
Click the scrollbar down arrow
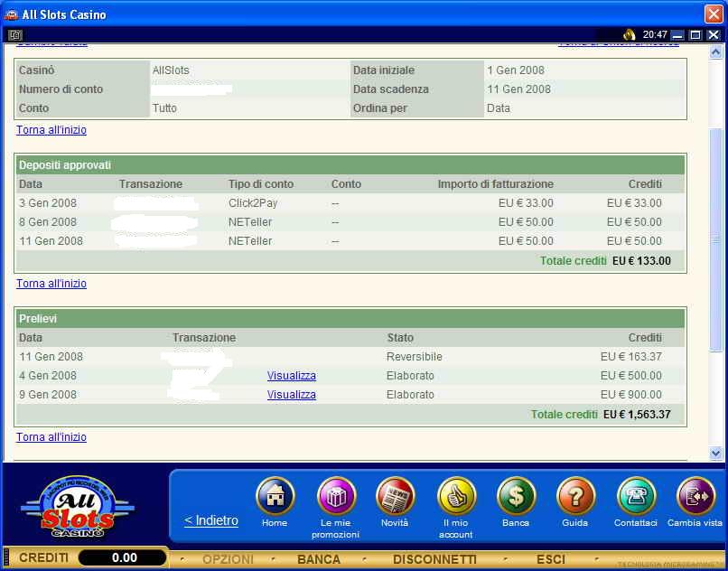(716, 454)
